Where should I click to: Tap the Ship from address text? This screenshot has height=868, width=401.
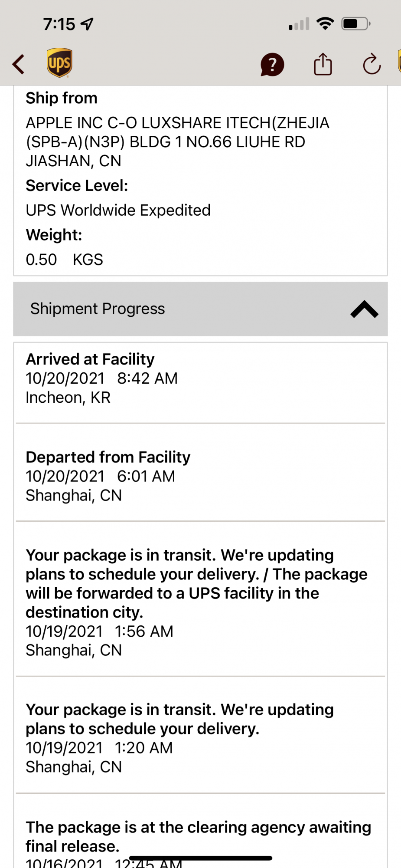(177, 142)
